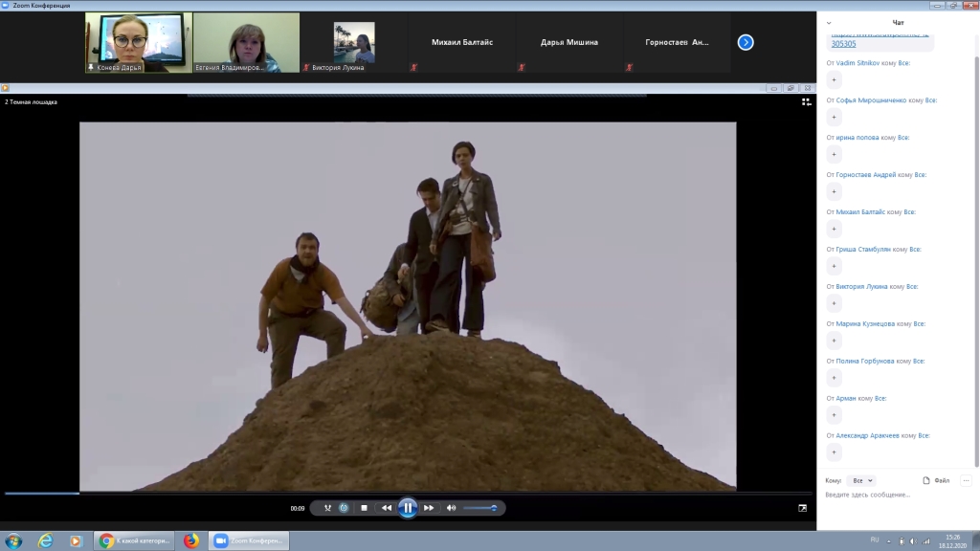
Task: Click the plus message from Горностаев Андрей
Action: [x=834, y=191]
